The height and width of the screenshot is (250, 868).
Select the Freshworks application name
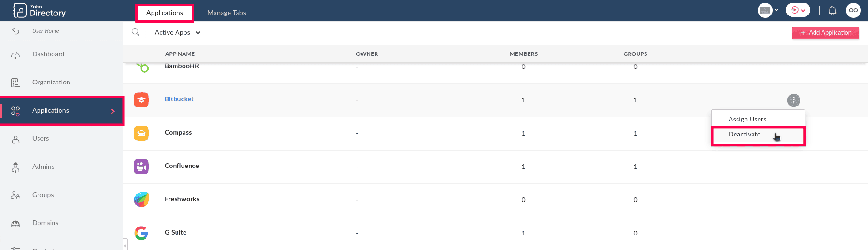pos(182,199)
